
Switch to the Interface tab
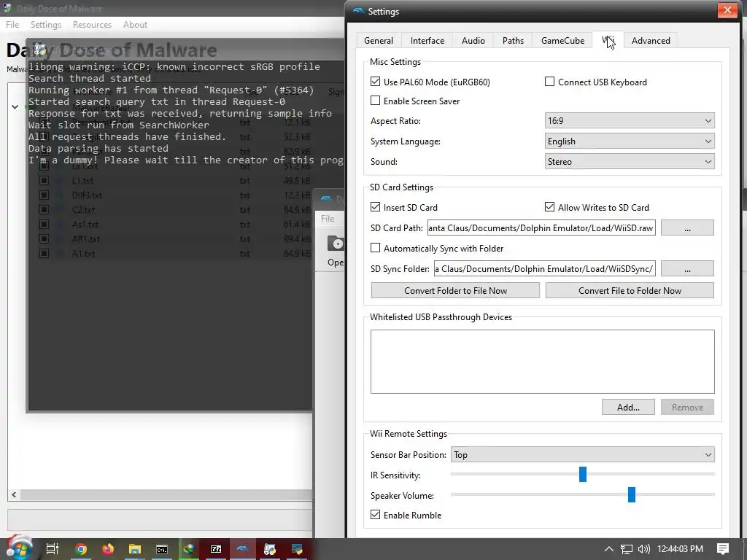(x=427, y=41)
